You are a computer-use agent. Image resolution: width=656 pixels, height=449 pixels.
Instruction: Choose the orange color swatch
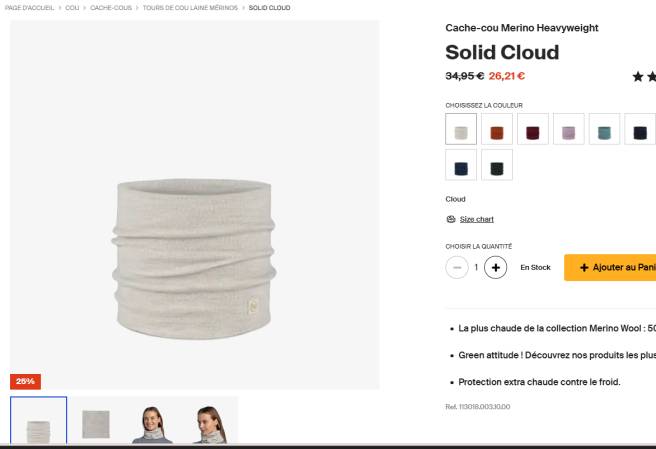tap(496, 129)
